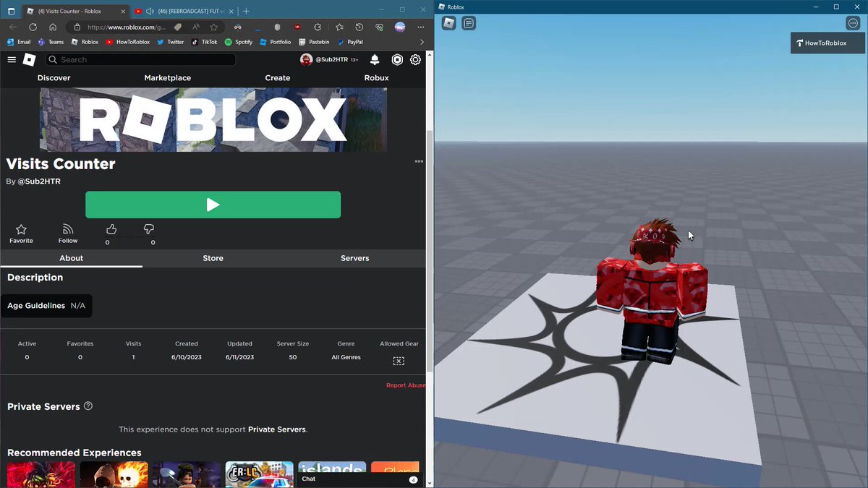Click the Report Abuse link
This screenshot has height=488, width=868.
pyautogui.click(x=405, y=385)
